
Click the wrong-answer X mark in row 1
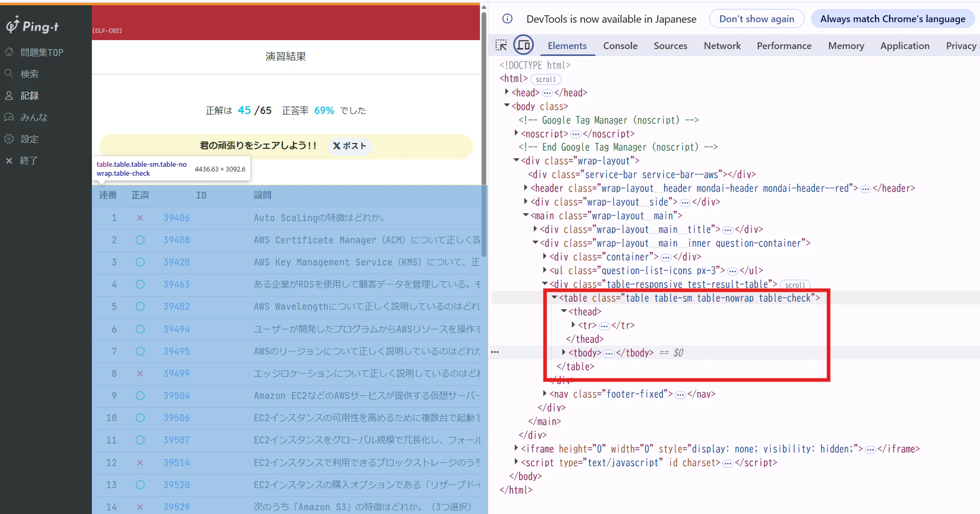(140, 218)
